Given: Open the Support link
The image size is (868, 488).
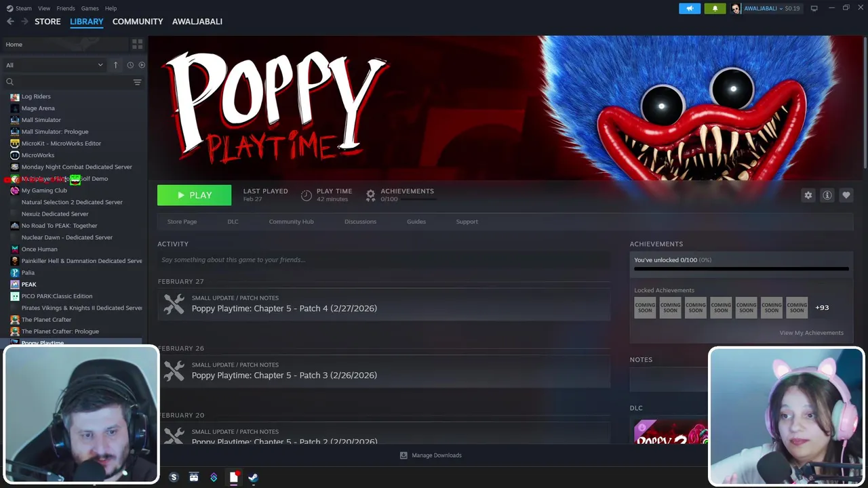Looking at the screenshot, I should 467,222.
